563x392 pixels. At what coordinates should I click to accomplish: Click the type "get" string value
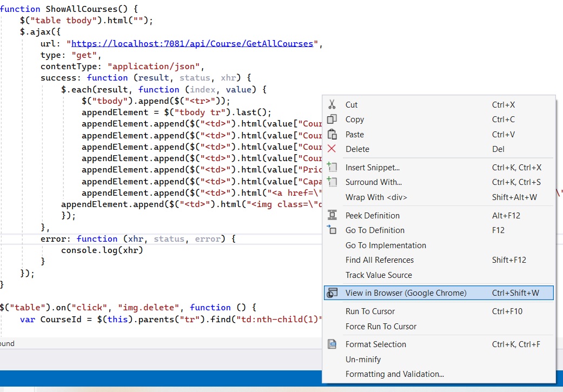pos(84,55)
